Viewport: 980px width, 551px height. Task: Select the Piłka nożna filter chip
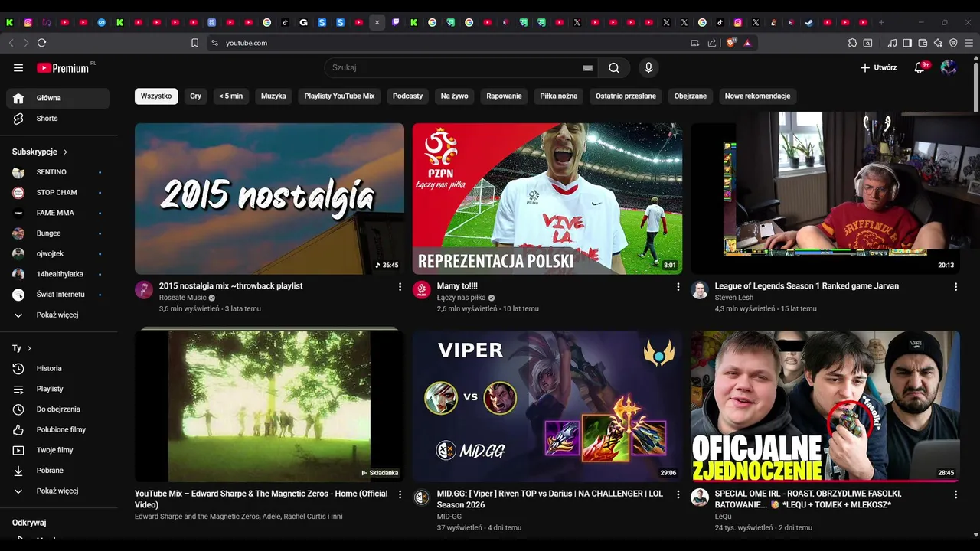click(x=559, y=96)
